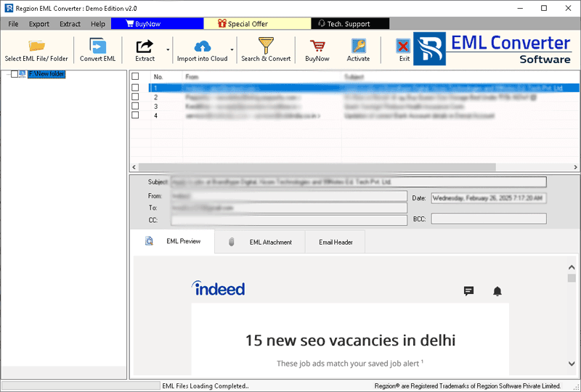Open the File menu
The image size is (581, 392).
[13, 24]
